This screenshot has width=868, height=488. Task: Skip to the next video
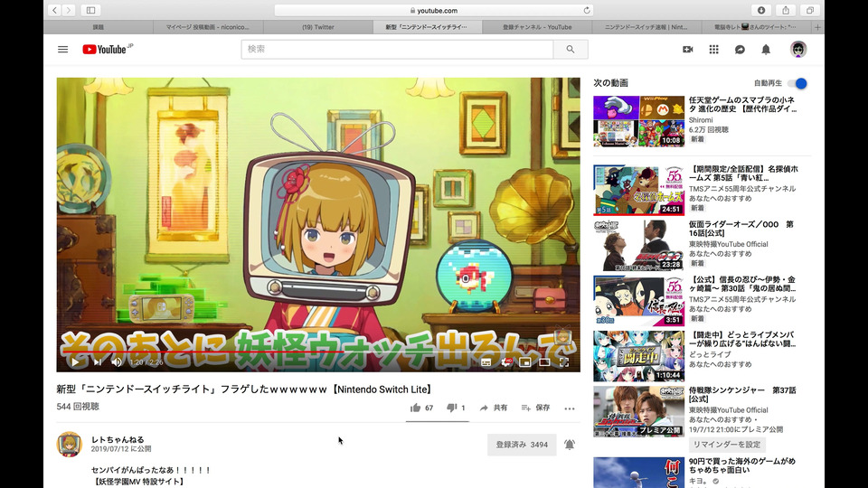[98, 361]
